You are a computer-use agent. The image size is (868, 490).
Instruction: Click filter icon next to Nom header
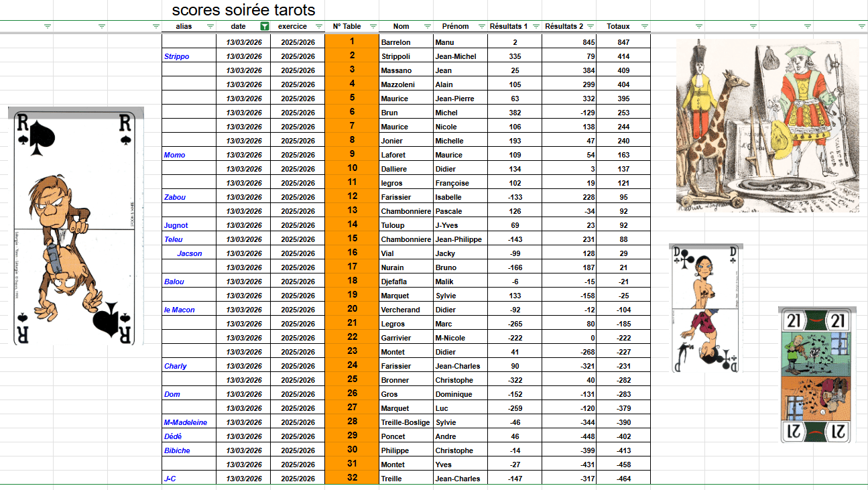tap(427, 27)
